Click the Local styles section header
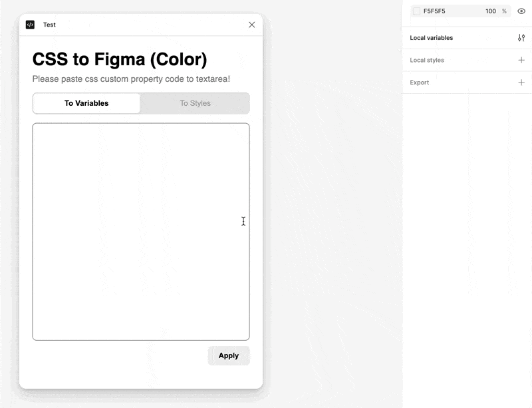 pyautogui.click(x=426, y=60)
